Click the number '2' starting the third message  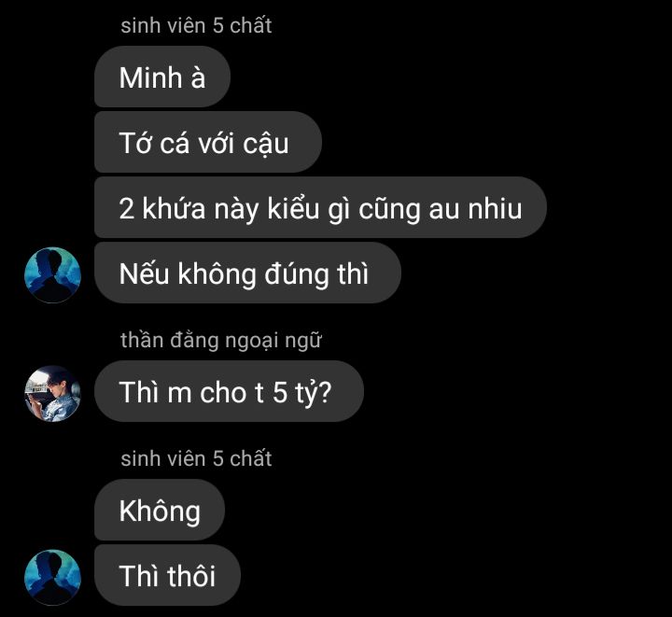point(126,209)
